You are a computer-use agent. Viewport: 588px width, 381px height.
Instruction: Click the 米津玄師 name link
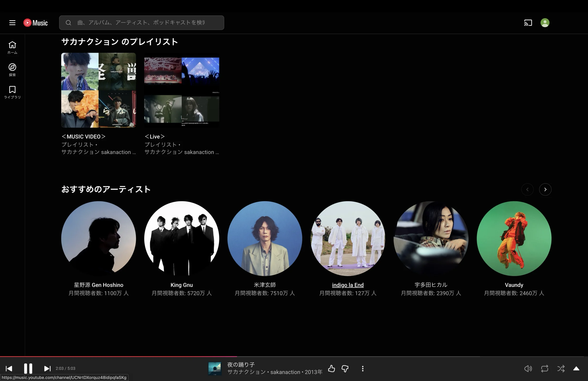coord(265,285)
